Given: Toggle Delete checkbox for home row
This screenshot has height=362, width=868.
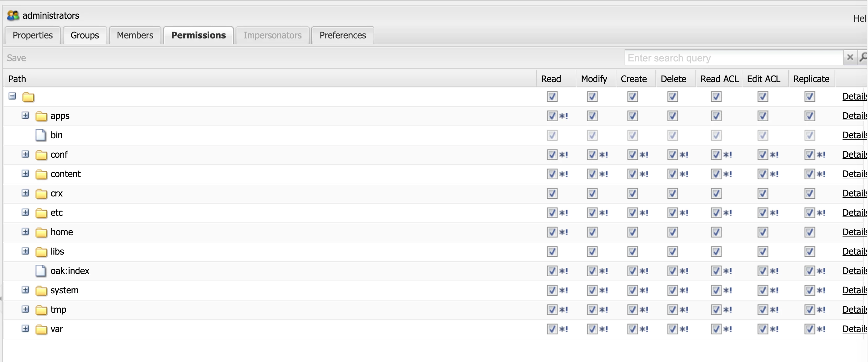Looking at the screenshot, I should [672, 232].
